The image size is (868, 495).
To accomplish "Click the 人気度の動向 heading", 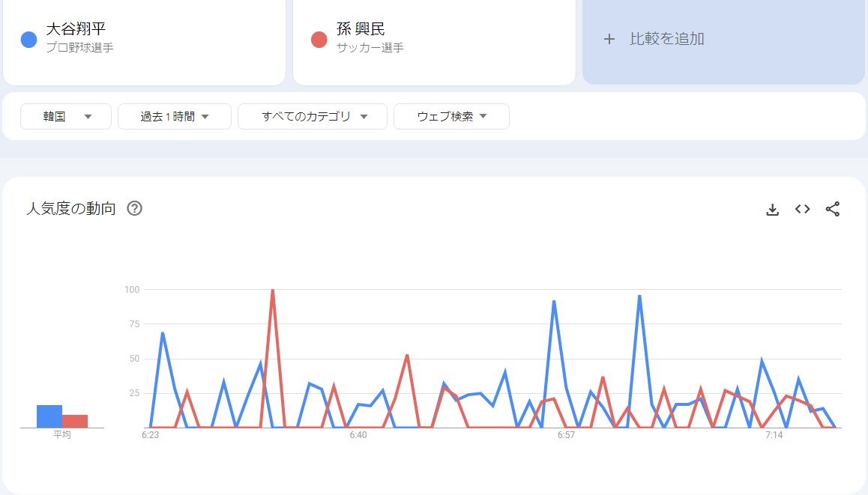I will [x=71, y=208].
